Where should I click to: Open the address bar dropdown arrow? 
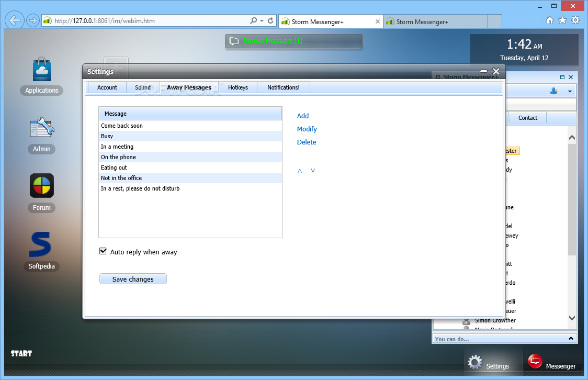262,20
